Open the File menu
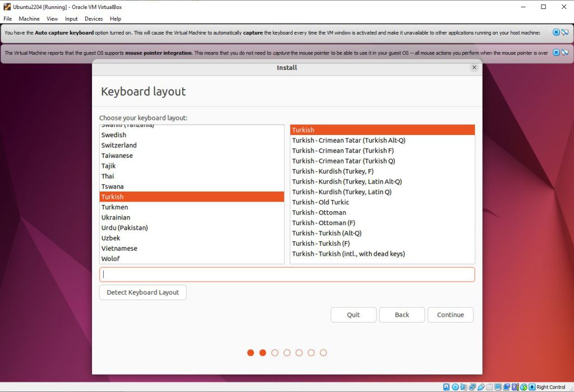The image size is (574, 392). 8,18
